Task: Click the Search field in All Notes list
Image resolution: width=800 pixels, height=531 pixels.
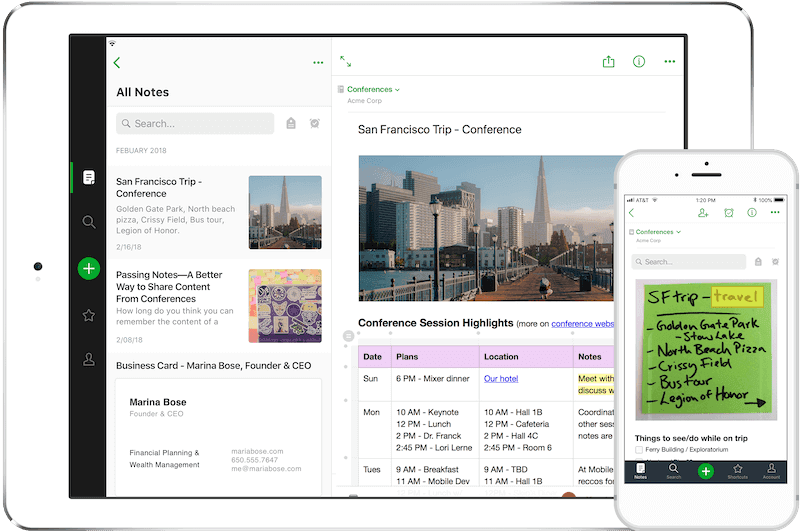Action: tap(195, 124)
